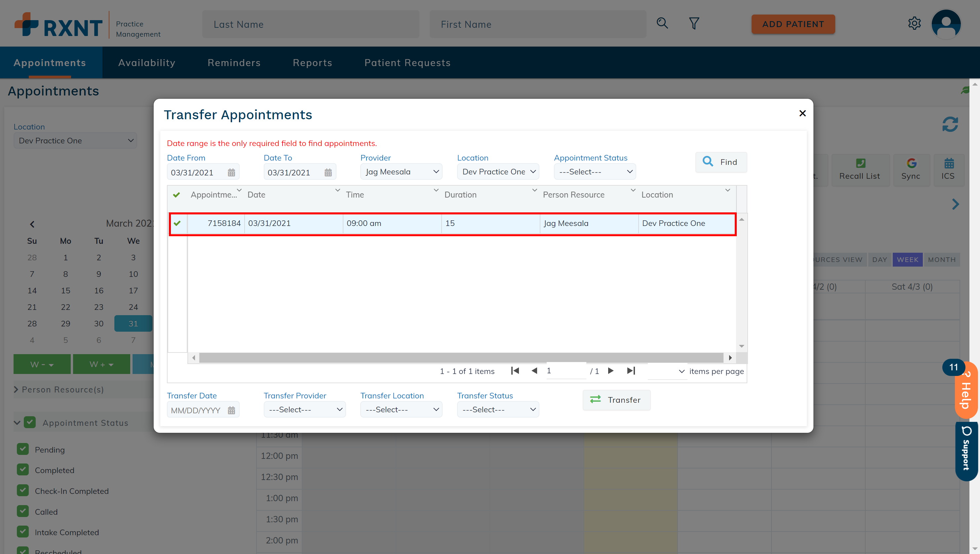980x554 pixels.
Task: Open the Transfer Status dropdown
Action: pyautogui.click(x=498, y=410)
